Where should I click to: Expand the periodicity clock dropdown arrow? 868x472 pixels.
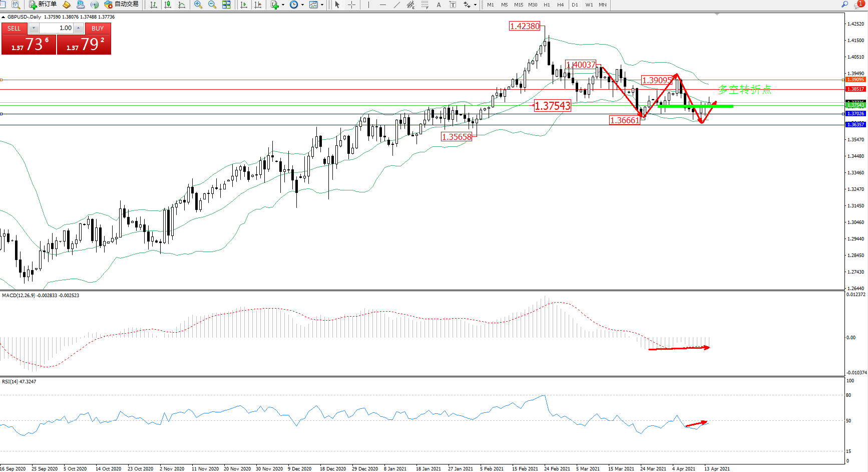click(302, 5)
